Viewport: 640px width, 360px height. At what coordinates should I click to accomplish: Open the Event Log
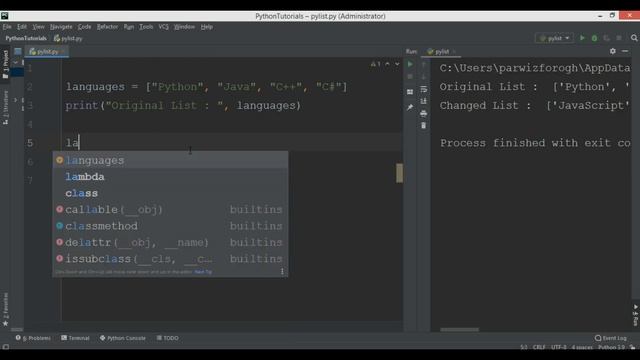[x=611, y=338]
